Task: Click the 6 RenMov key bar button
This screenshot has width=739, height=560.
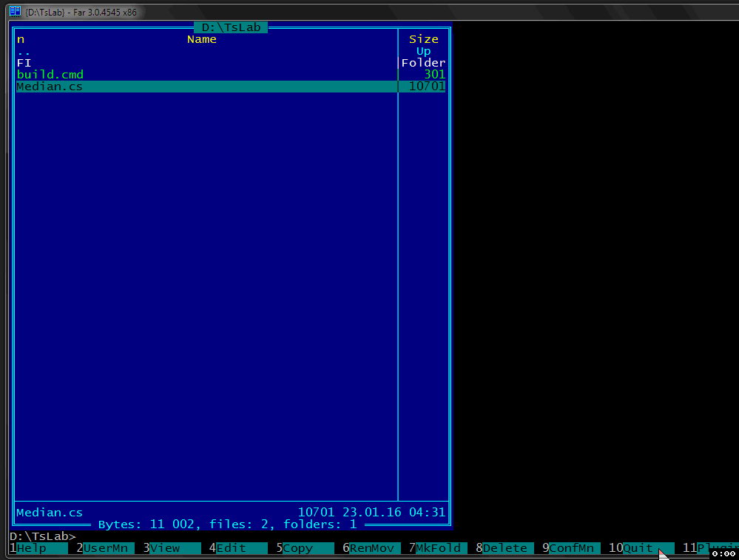Action: (x=372, y=548)
